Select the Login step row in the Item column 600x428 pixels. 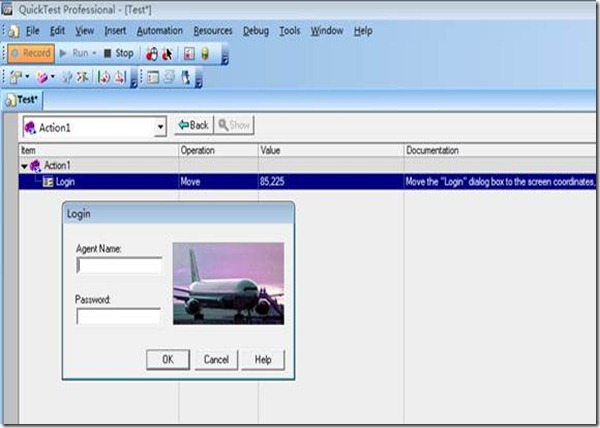(x=98, y=182)
